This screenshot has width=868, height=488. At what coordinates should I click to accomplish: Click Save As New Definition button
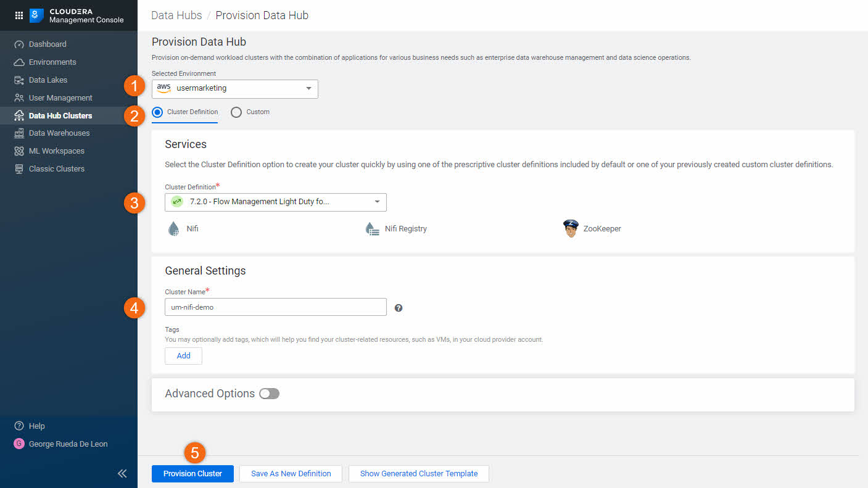(x=291, y=474)
